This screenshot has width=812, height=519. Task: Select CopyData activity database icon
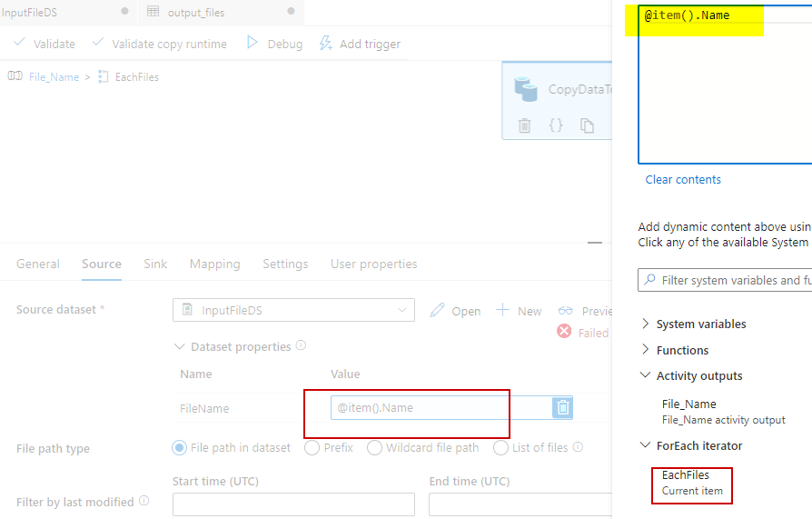click(x=525, y=89)
